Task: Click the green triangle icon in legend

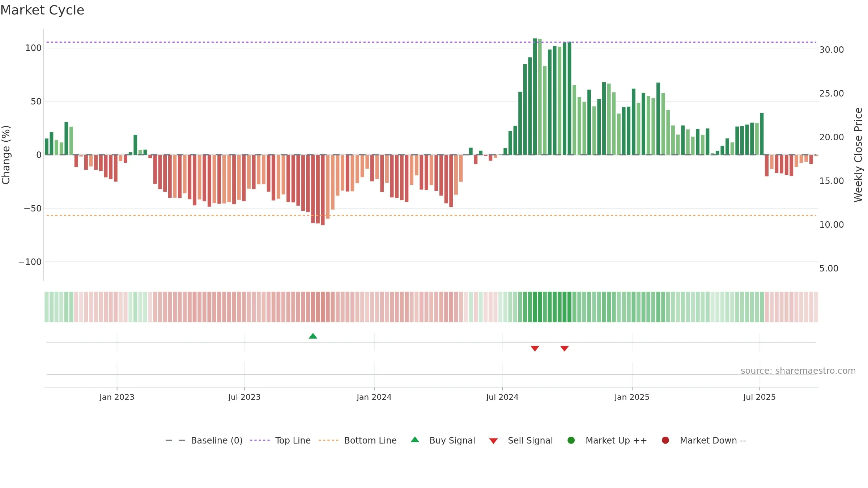Action: point(415,440)
